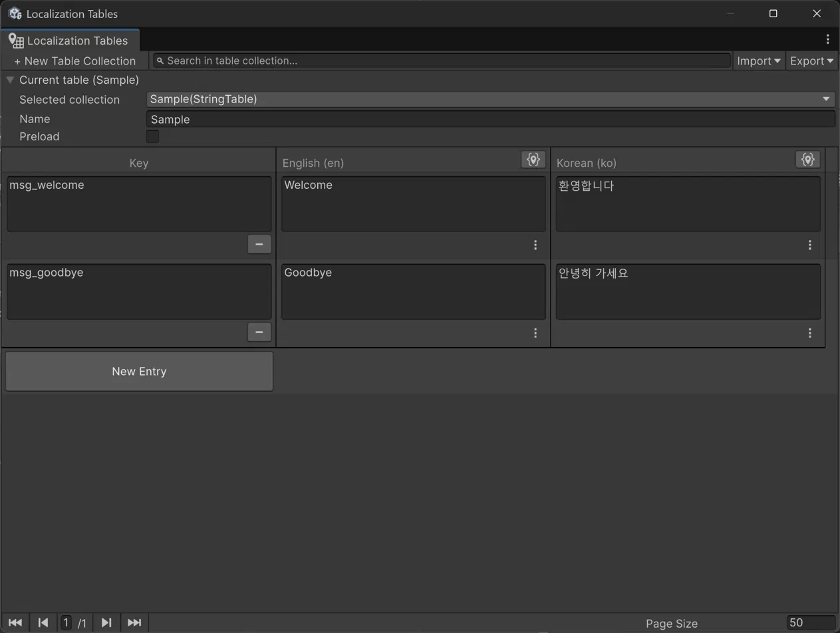Click the Name field containing Sample
This screenshot has height=633, width=840.
pyautogui.click(x=491, y=119)
